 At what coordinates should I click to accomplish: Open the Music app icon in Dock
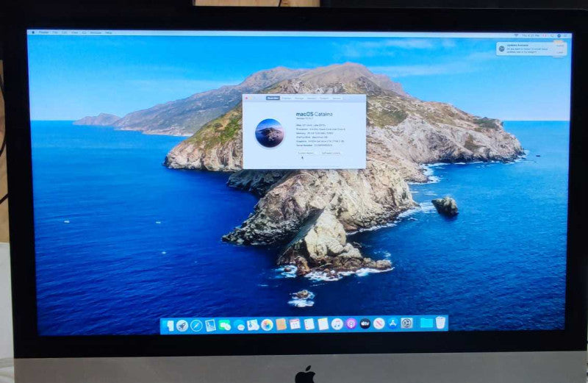point(337,323)
